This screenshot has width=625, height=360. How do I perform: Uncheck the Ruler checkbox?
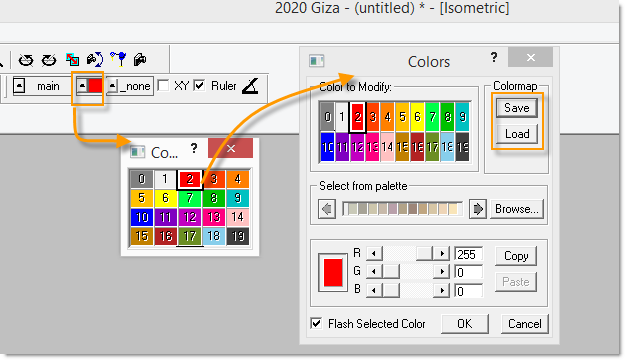coord(199,85)
